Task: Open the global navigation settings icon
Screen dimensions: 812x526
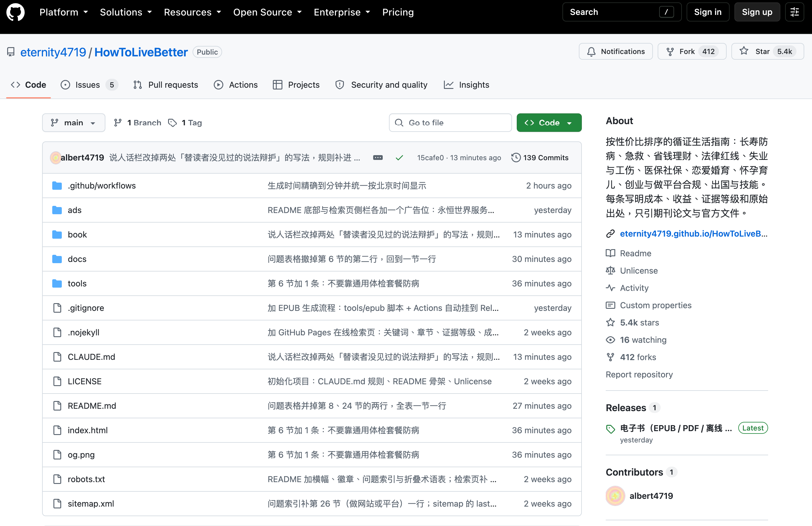Action: coord(795,12)
